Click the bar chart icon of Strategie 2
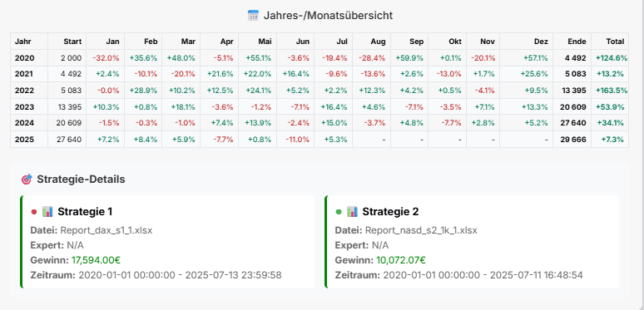This screenshot has height=310, width=644. pyautogui.click(x=352, y=212)
